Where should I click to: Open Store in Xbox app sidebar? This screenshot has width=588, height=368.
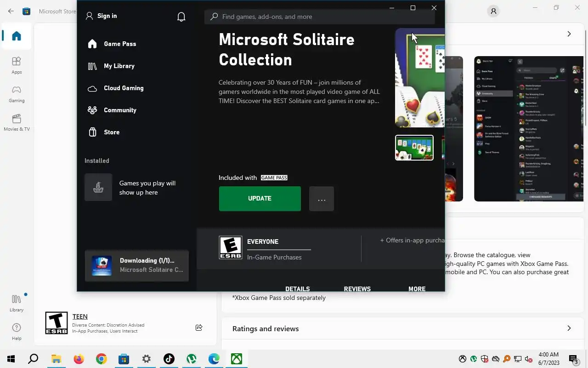click(104, 132)
